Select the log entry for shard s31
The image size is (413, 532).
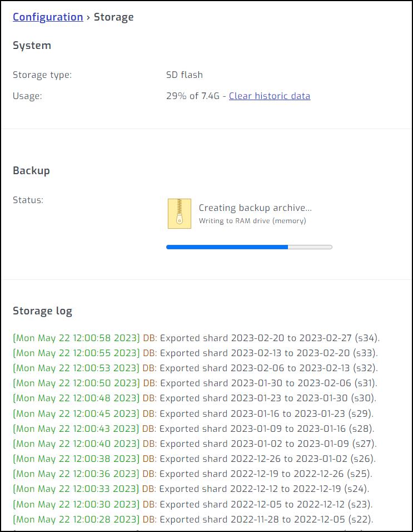click(x=195, y=383)
